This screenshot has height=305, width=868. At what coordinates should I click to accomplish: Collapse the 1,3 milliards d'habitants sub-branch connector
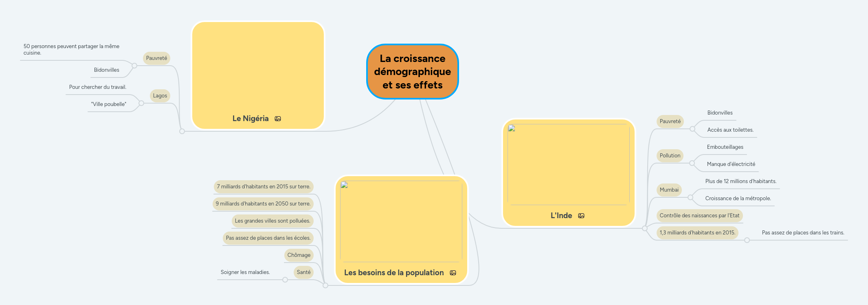coord(747,240)
